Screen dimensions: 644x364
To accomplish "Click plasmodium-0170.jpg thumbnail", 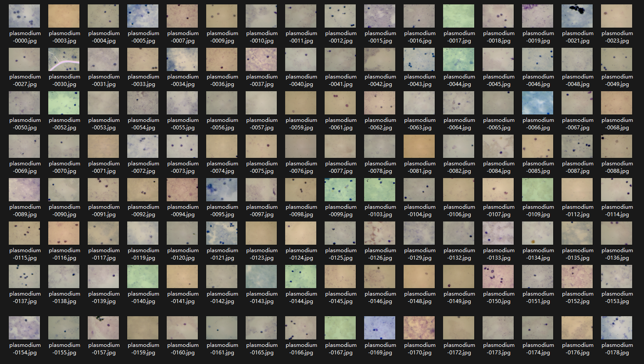I will (x=419, y=328).
